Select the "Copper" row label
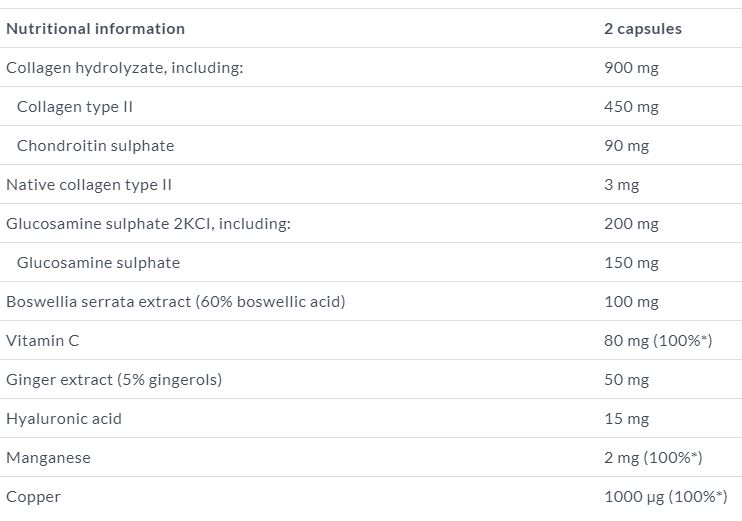This screenshot has width=742, height=521. tap(33, 497)
